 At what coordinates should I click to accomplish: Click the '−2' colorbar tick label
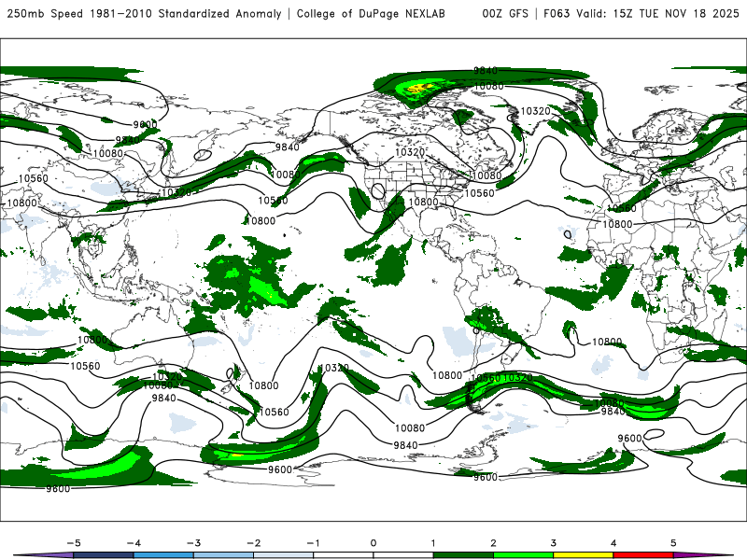[253, 543]
